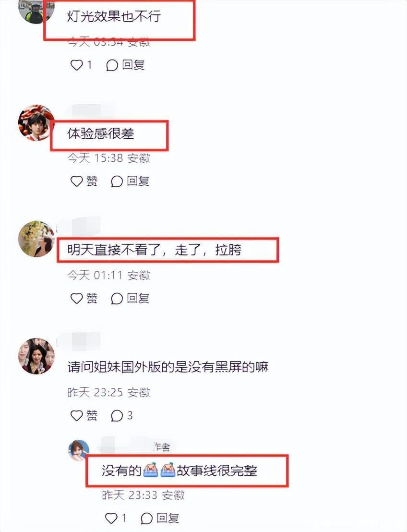
Task: Like the '明天直接不看了' comment
Action: tap(84, 298)
